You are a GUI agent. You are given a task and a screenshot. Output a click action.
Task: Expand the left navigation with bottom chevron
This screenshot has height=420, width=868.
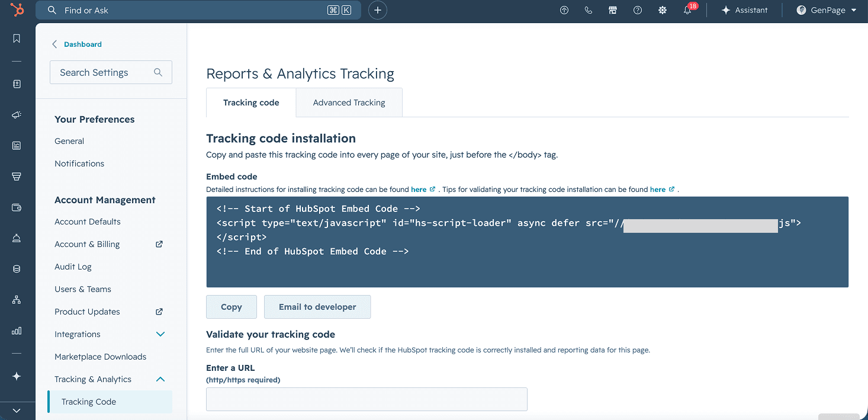(x=17, y=411)
